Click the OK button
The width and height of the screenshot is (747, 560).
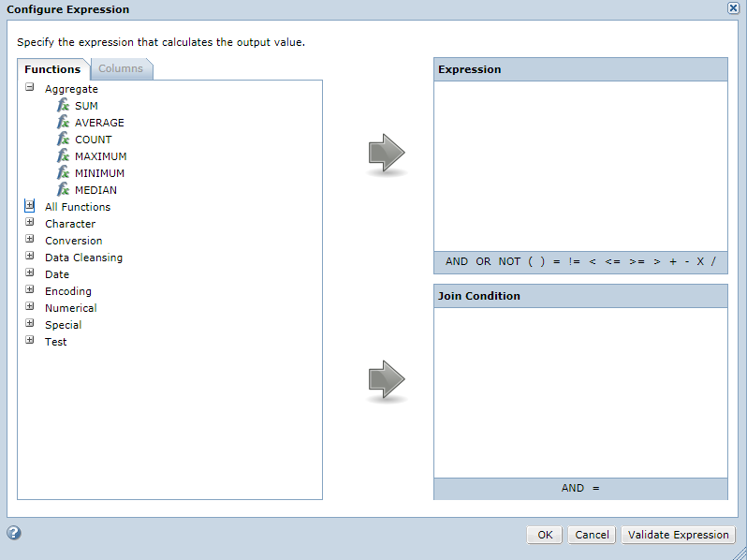[545, 535]
